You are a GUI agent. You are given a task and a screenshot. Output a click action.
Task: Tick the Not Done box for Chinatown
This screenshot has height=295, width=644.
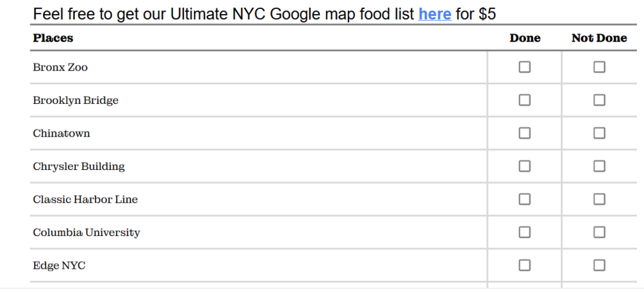[x=599, y=133]
